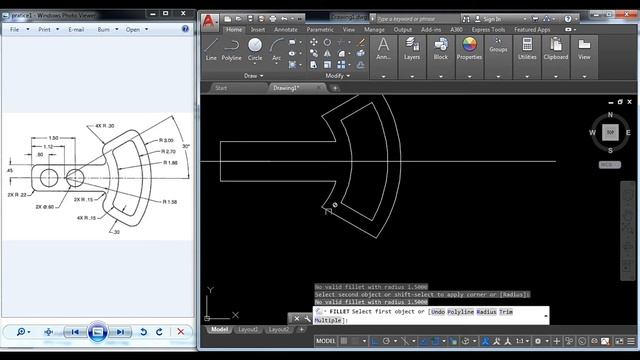
Task: Click the Offset tool in Modify panel
Action: pos(361,64)
